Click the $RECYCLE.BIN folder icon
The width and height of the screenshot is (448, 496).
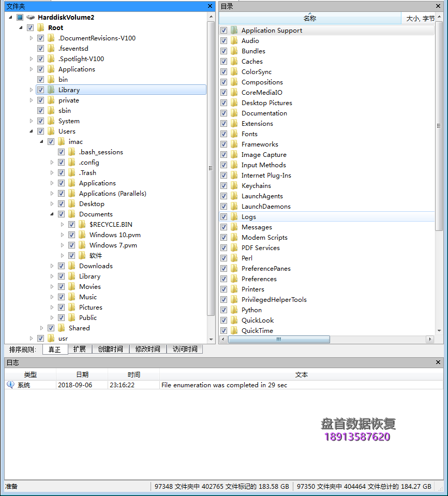[x=82, y=224]
